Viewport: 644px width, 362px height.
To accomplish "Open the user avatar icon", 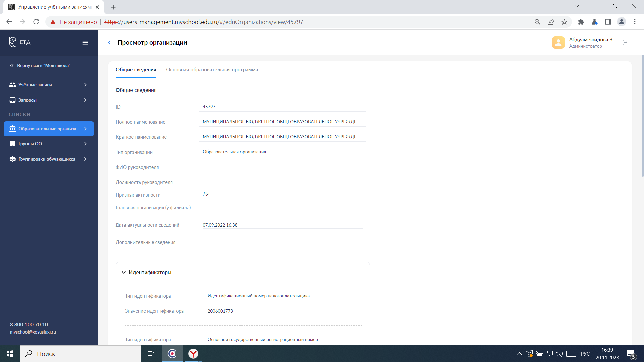I will coord(558,43).
